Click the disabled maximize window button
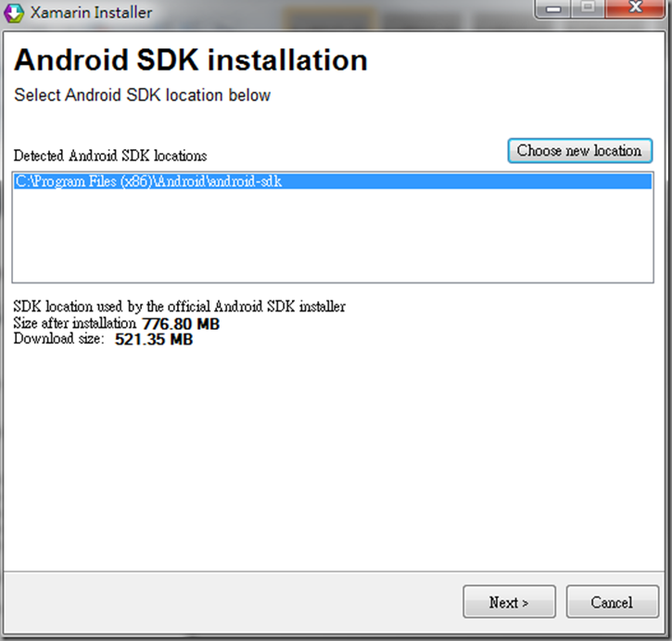 (588, 8)
